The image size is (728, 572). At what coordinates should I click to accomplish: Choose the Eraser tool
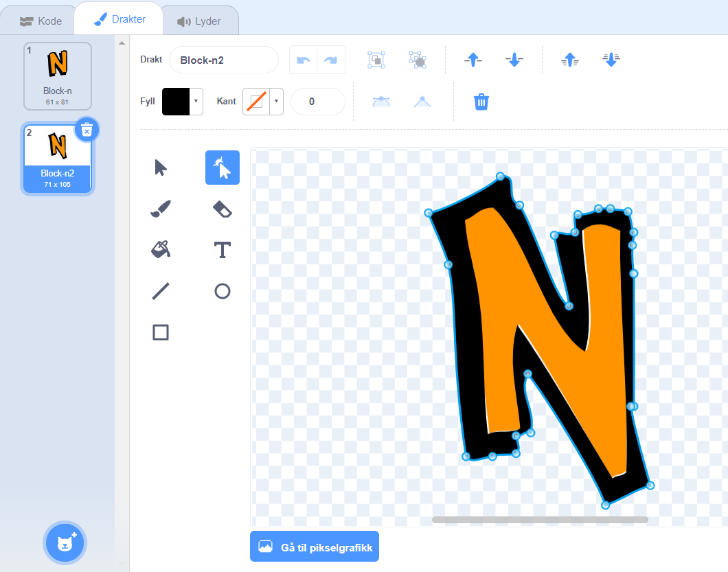point(222,209)
